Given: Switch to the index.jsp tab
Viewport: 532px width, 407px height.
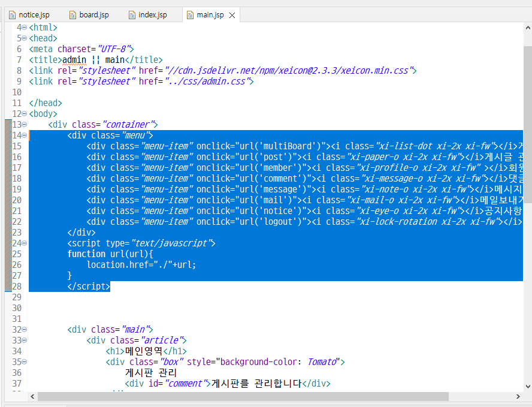Looking at the screenshot, I should click(148, 15).
